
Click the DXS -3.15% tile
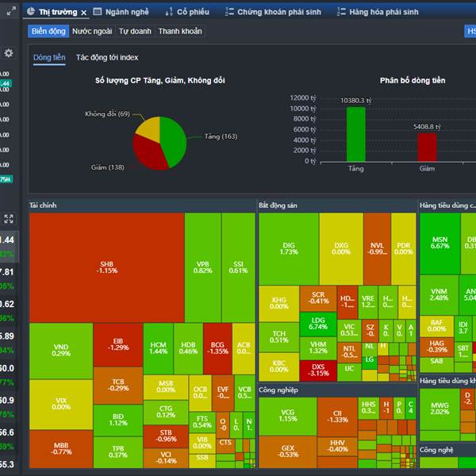[x=318, y=370]
